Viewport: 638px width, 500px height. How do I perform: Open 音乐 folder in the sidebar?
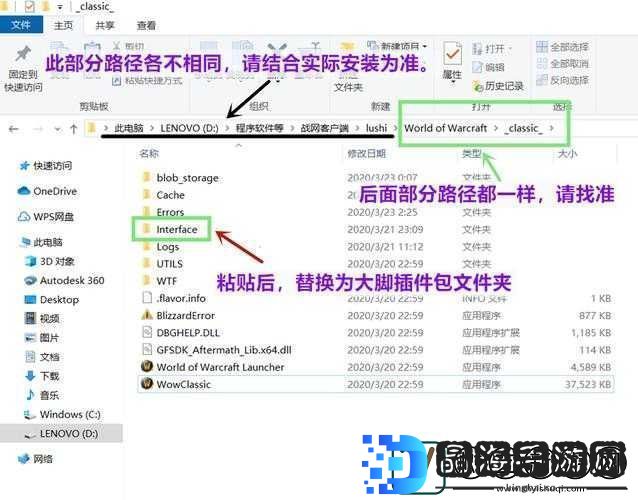(x=42, y=395)
